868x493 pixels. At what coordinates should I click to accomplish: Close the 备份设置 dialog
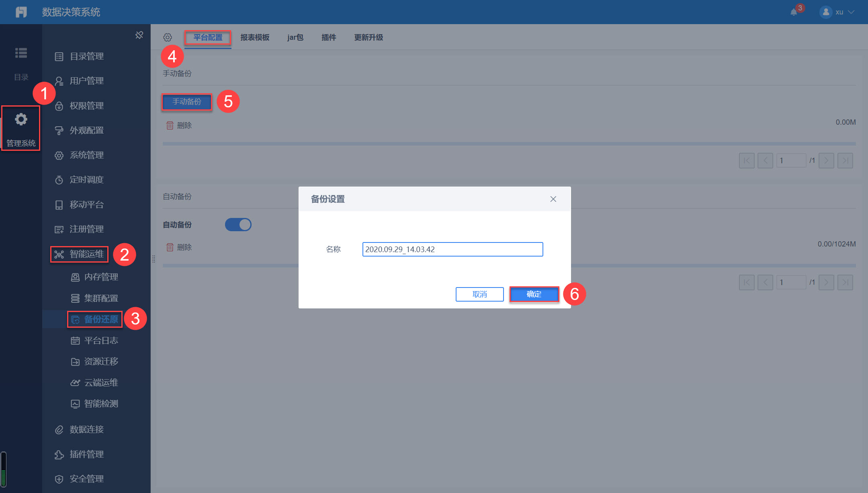tap(553, 199)
